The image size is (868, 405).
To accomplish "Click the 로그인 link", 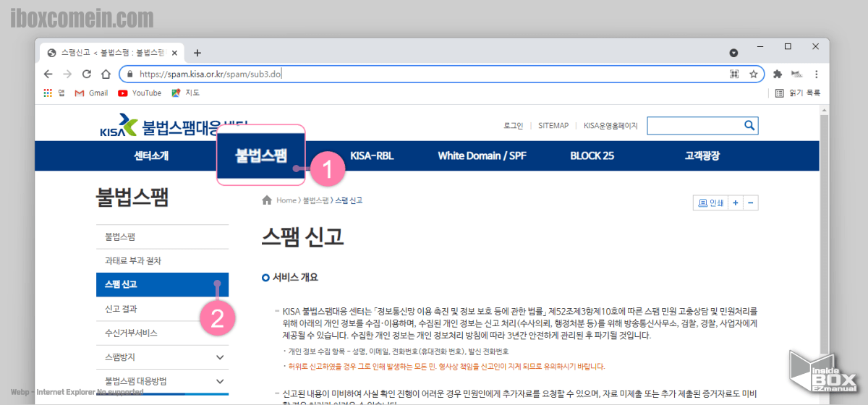I will tap(513, 125).
